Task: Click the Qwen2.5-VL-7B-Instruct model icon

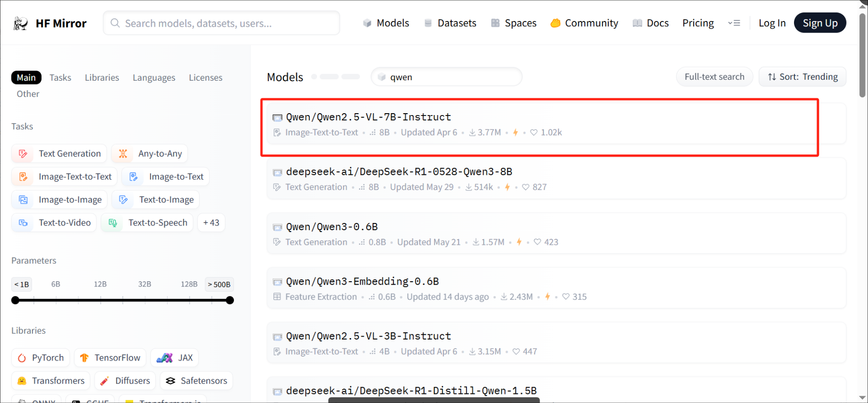Action: click(x=277, y=117)
